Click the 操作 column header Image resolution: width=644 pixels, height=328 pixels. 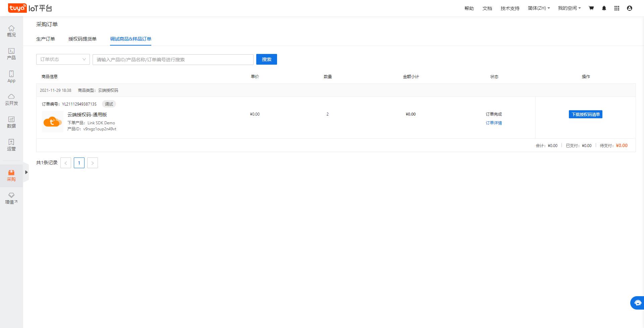pos(586,77)
